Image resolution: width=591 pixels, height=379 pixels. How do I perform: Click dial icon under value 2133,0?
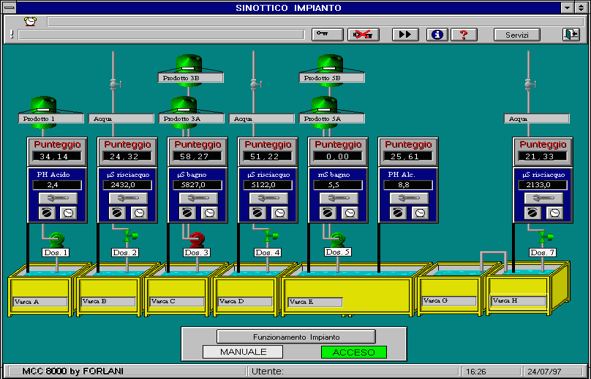click(532, 213)
